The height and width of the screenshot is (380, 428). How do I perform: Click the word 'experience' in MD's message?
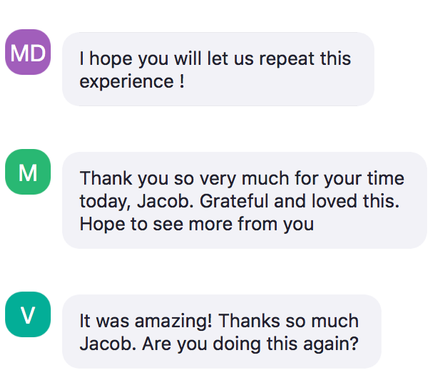127,82
